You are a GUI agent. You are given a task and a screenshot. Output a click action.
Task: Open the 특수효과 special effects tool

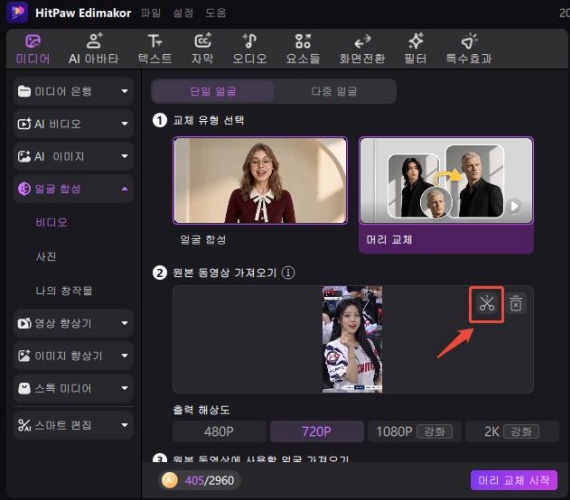tap(469, 49)
